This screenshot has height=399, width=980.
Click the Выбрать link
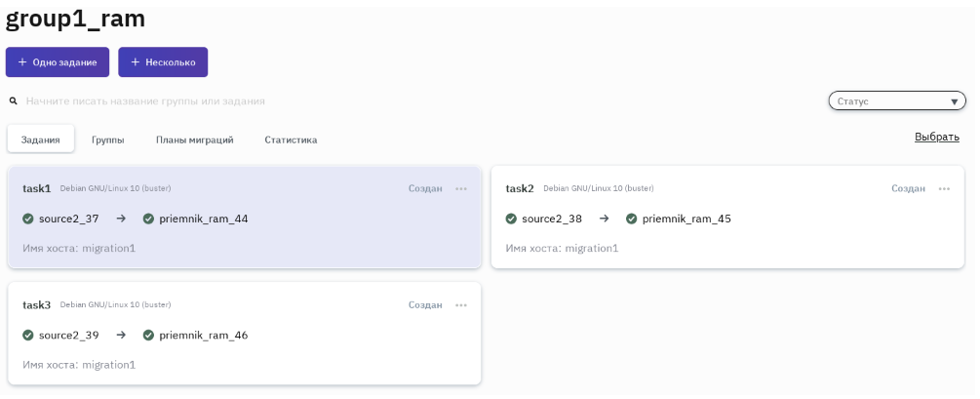coord(936,138)
